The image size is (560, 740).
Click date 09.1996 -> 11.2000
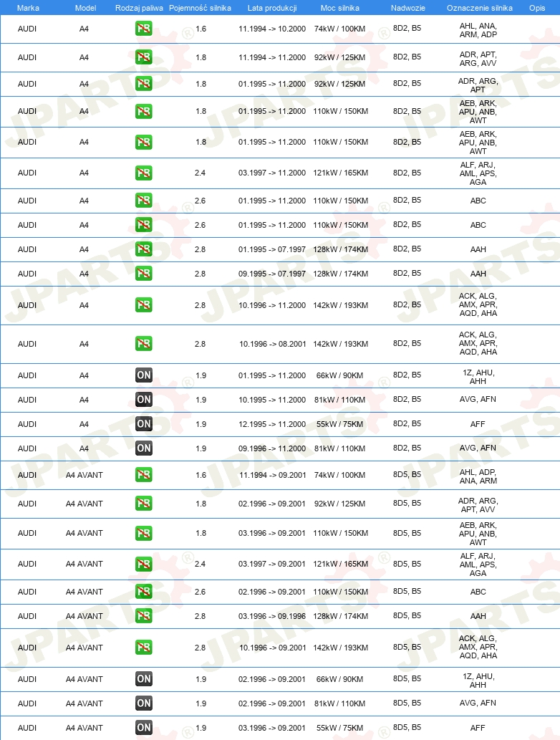coord(272,448)
